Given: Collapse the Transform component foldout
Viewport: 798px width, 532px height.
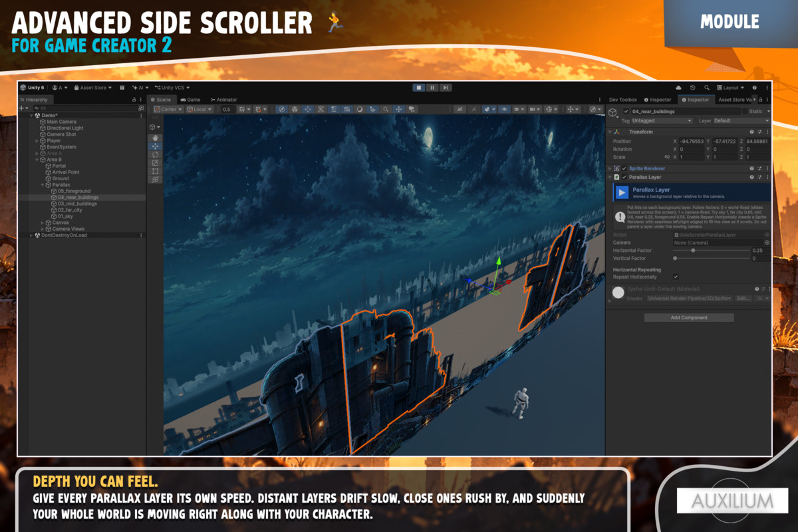Looking at the screenshot, I should coord(610,132).
